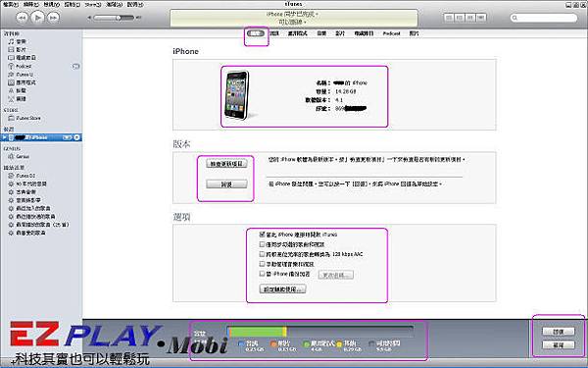Open the 編輯 (Edit) menu
588x368 pixels.
(31, 5)
